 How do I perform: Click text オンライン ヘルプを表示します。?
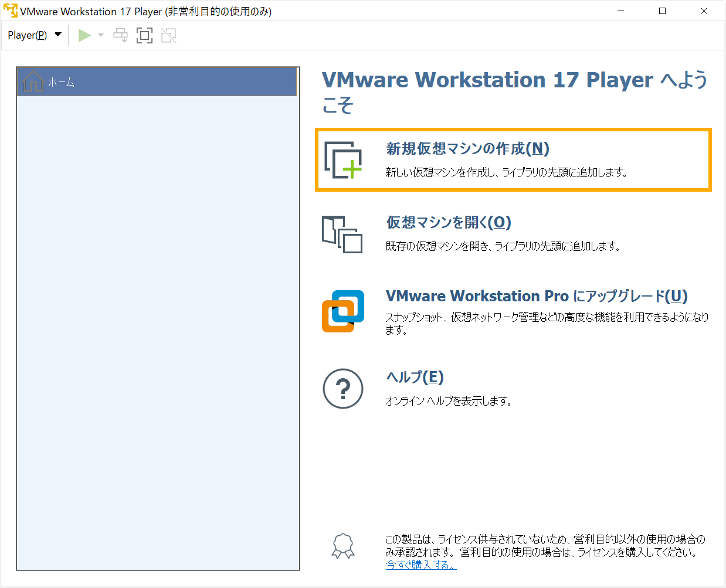click(449, 401)
